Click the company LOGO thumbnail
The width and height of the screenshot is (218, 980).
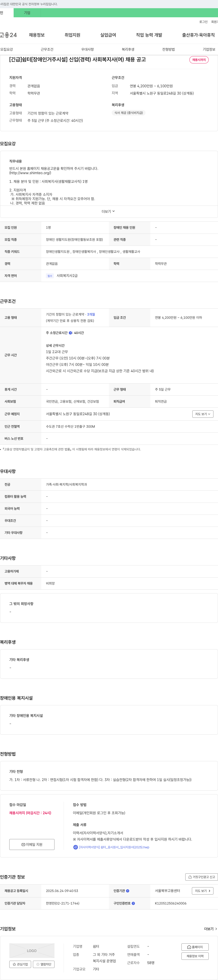tap(32, 951)
